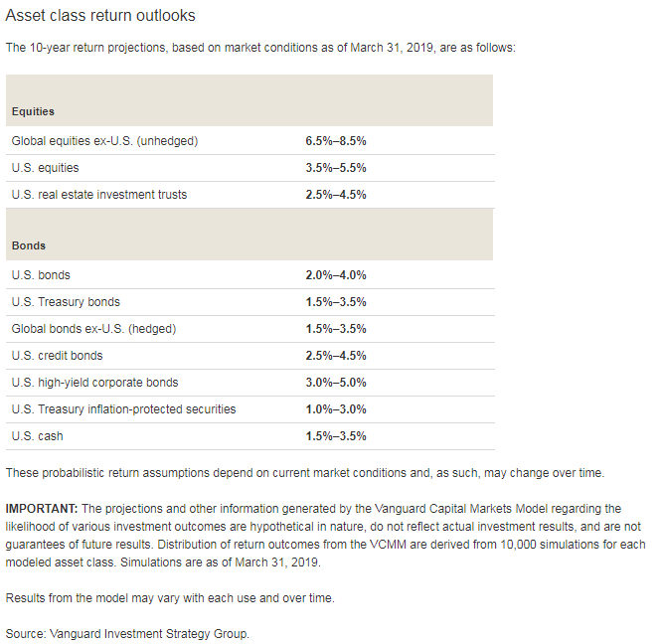This screenshot has height=644, width=662.
Task: Click the U.S. bonds row label
Action: coord(41,275)
